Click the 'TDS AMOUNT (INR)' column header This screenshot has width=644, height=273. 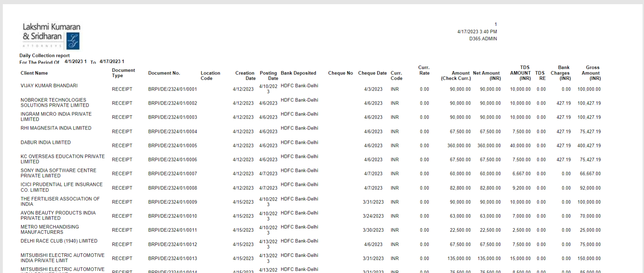pos(520,73)
